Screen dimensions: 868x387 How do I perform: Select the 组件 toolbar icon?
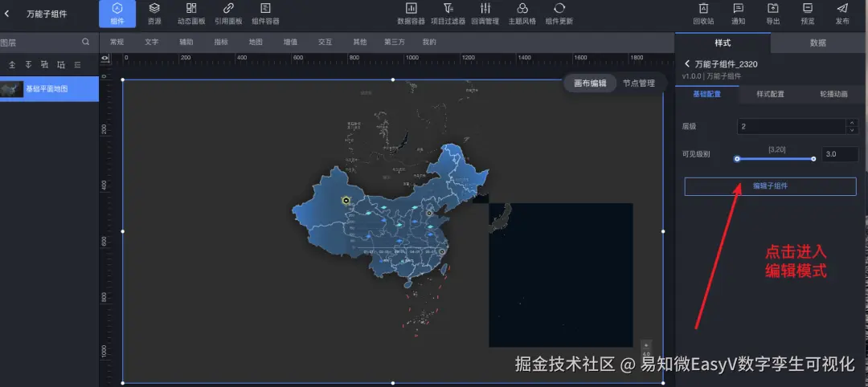pos(117,14)
